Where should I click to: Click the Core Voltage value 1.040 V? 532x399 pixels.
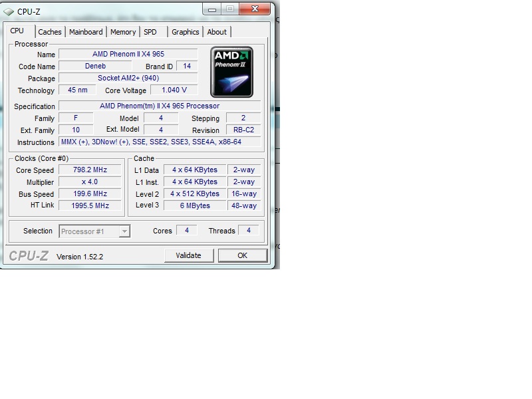click(174, 90)
